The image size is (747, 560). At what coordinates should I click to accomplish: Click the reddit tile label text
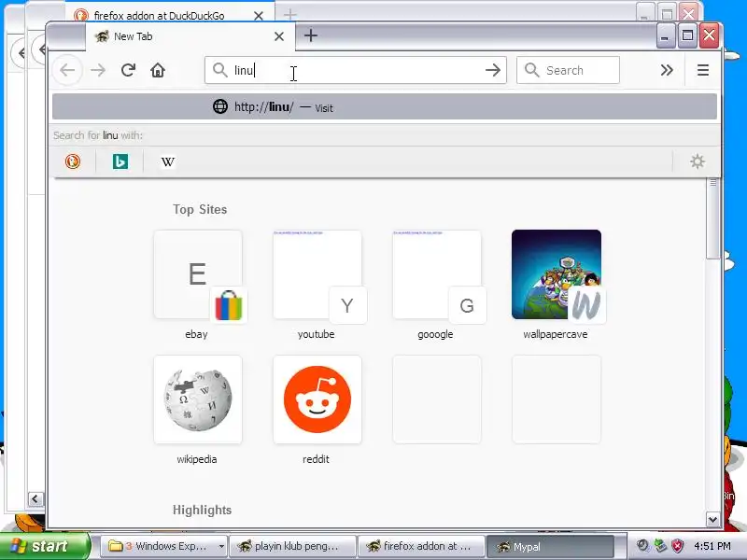[316, 459]
